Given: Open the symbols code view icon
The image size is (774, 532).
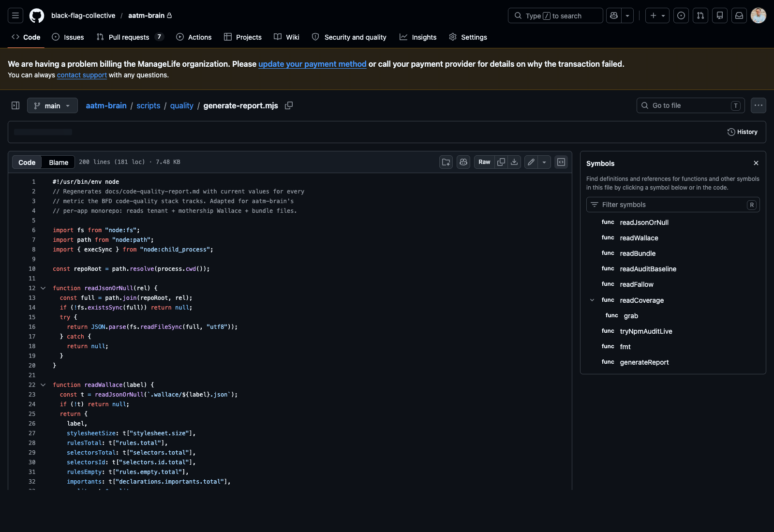Looking at the screenshot, I should point(561,162).
